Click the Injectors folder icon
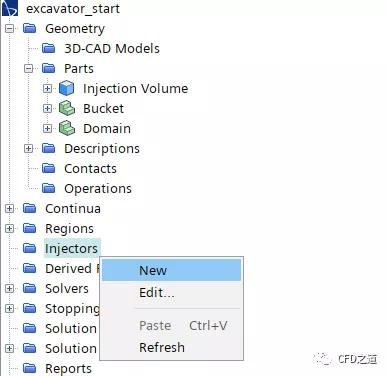This screenshot has height=376, width=388. [x=30, y=249]
